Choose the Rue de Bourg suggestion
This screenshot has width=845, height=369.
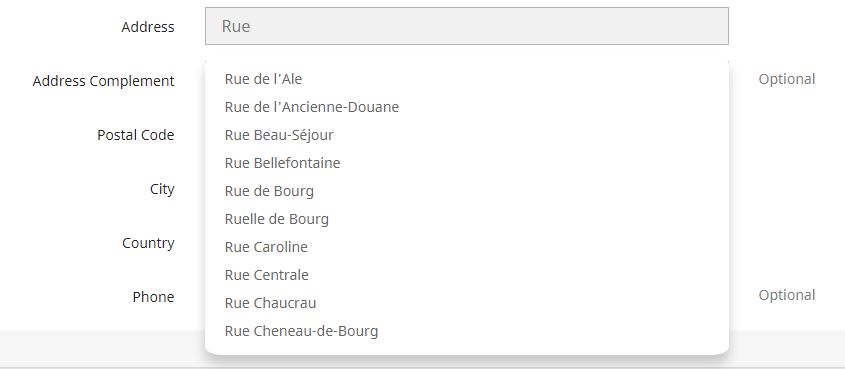467,191
